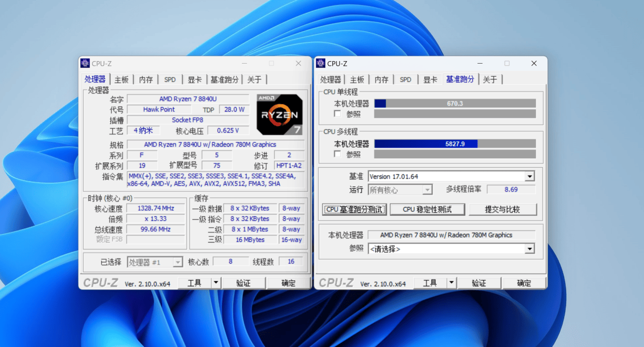
Task: Confirm with 确定 in the benchmark window
Action: 524,283
